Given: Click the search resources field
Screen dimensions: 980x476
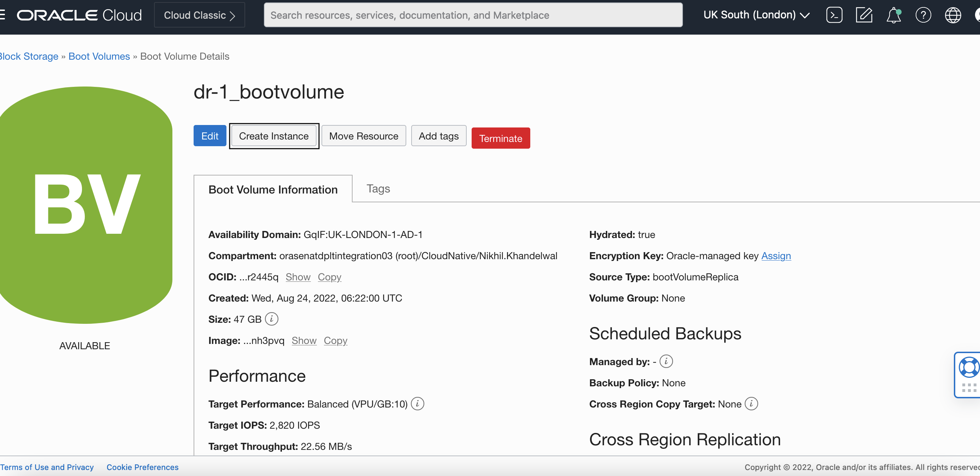Looking at the screenshot, I should click(x=473, y=15).
